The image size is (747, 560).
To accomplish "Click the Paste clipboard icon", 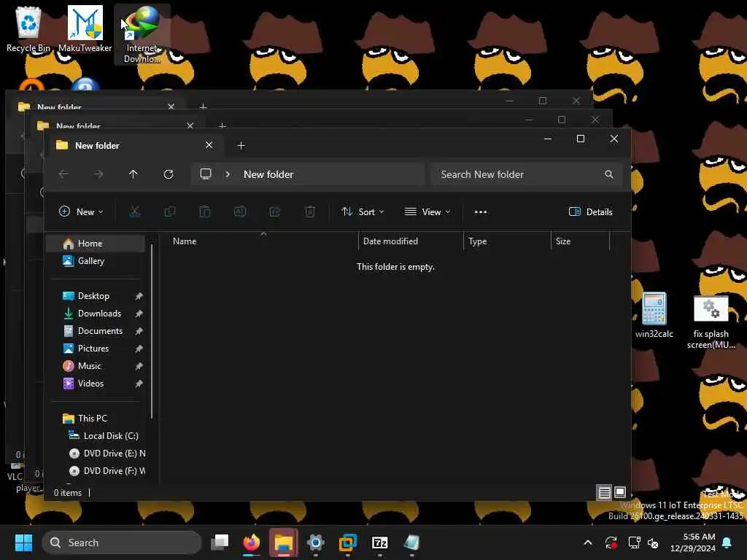I will coord(205,212).
